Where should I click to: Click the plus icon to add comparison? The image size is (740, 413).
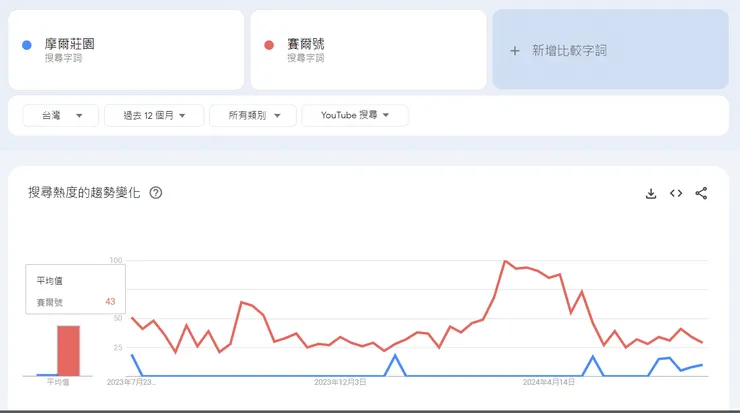tap(515, 50)
